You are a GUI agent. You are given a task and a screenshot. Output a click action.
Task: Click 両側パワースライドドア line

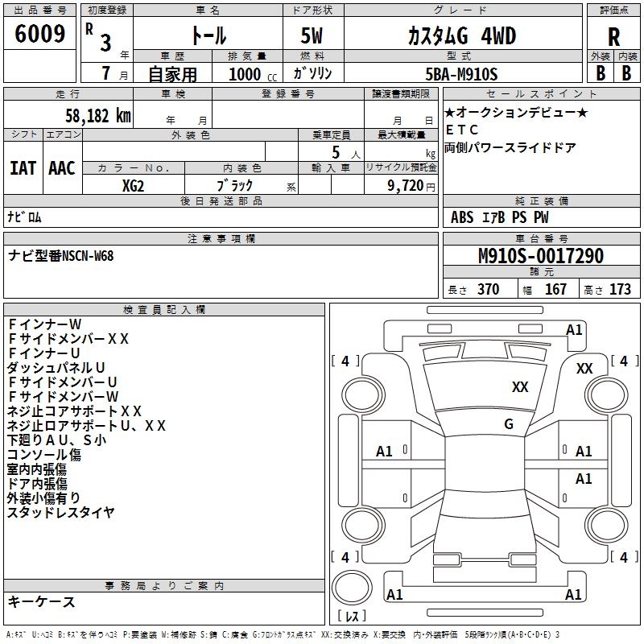click(x=510, y=147)
